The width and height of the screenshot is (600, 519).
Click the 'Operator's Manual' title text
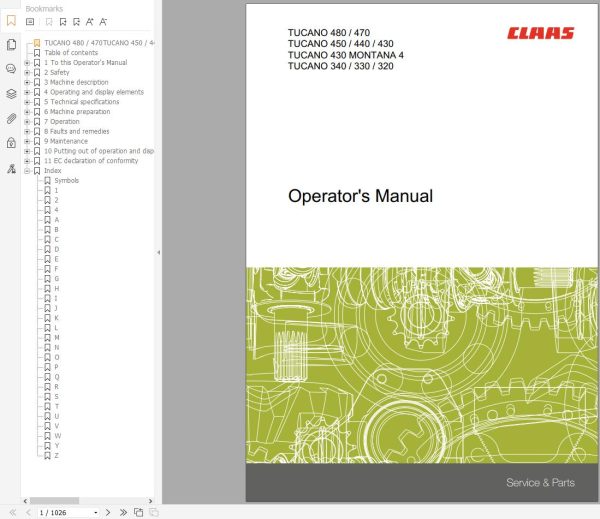pos(360,196)
